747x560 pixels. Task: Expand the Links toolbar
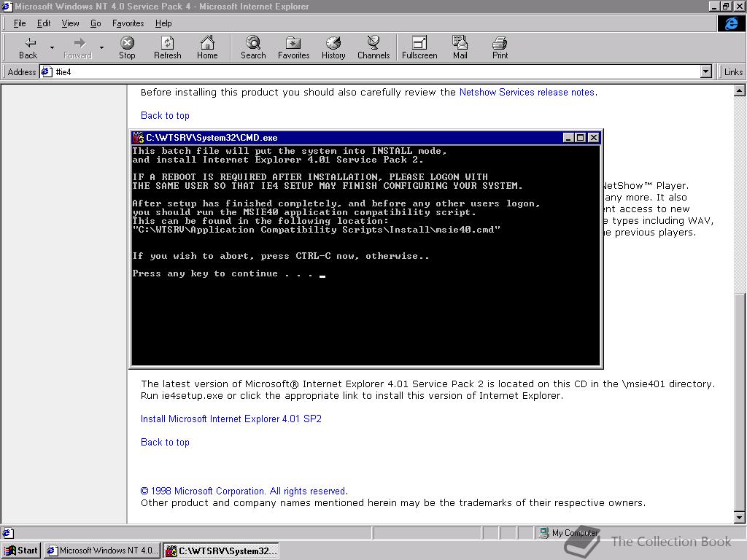(x=732, y=72)
